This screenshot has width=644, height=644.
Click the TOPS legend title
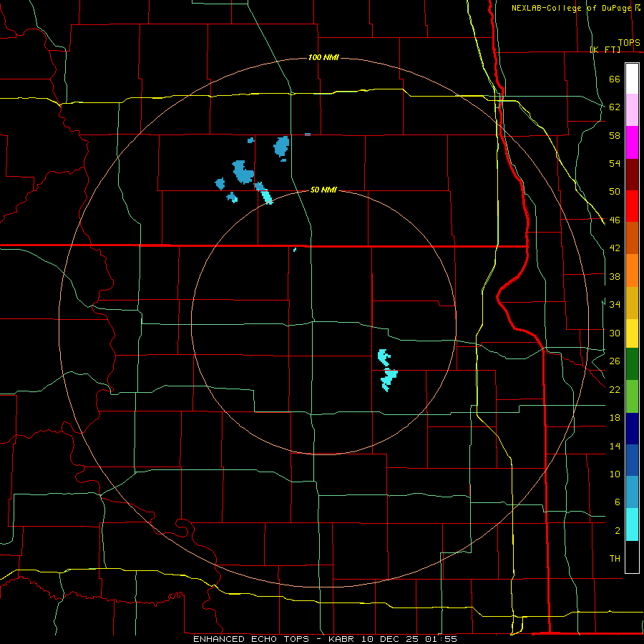tap(629, 42)
